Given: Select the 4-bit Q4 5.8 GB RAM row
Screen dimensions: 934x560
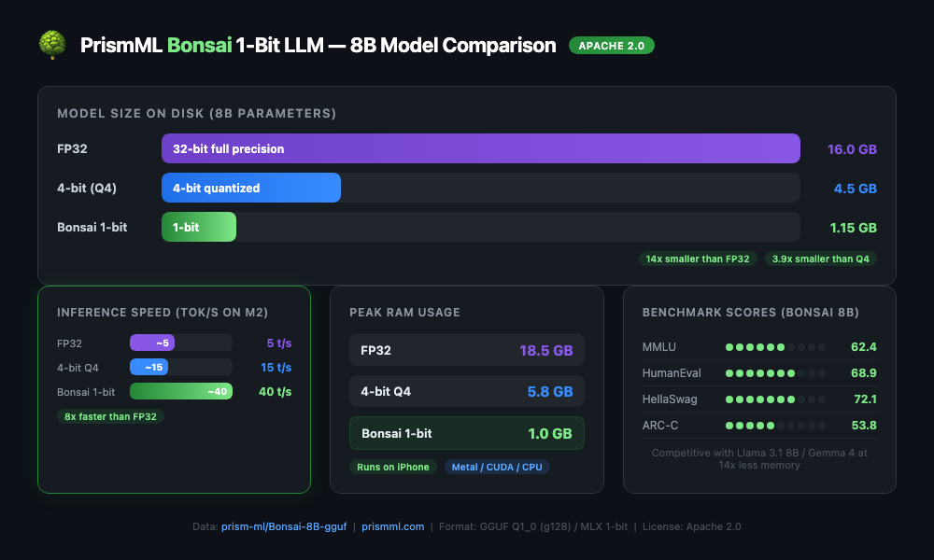Looking at the screenshot, I should click(x=466, y=392).
